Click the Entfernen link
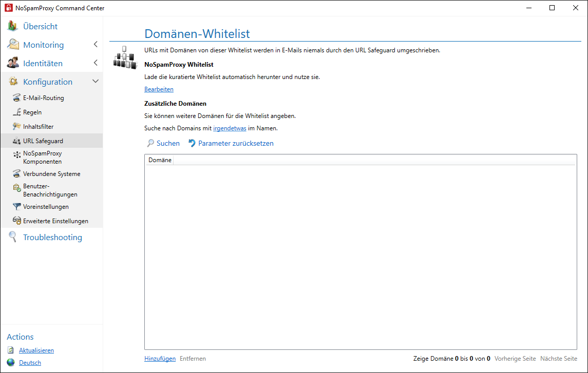 pos(193,359)
